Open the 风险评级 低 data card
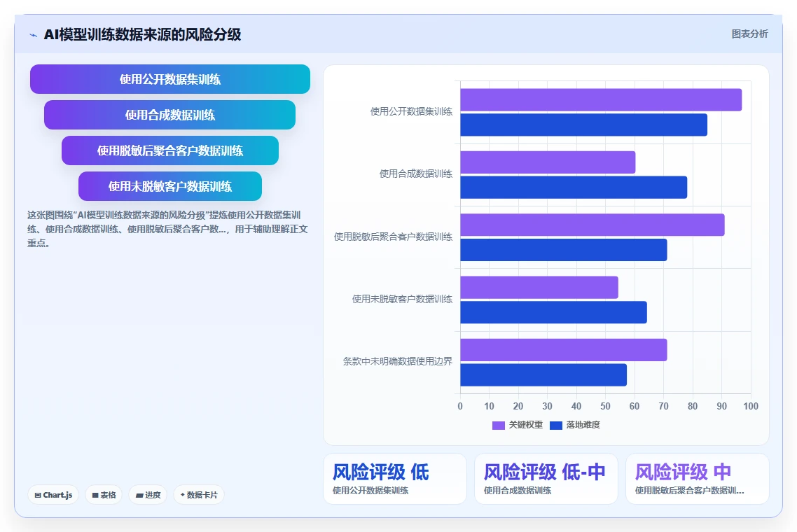This screenshot has width=797, height=532. coord(395,479)
